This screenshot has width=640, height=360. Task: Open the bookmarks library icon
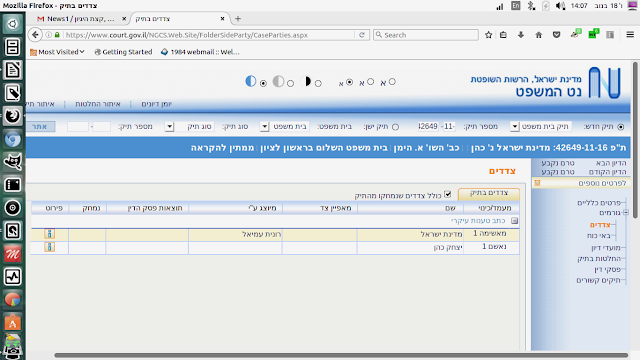(x=503, y=35)
